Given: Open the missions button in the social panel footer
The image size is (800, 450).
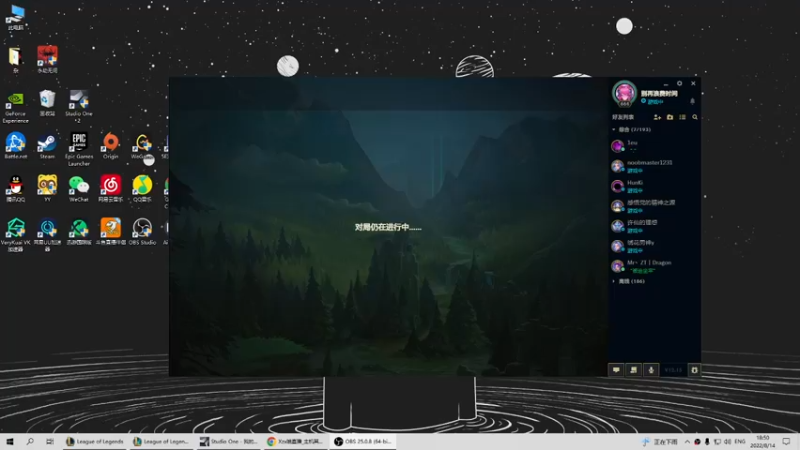Looking at the screenshot, I should click(x=634, y=370).
